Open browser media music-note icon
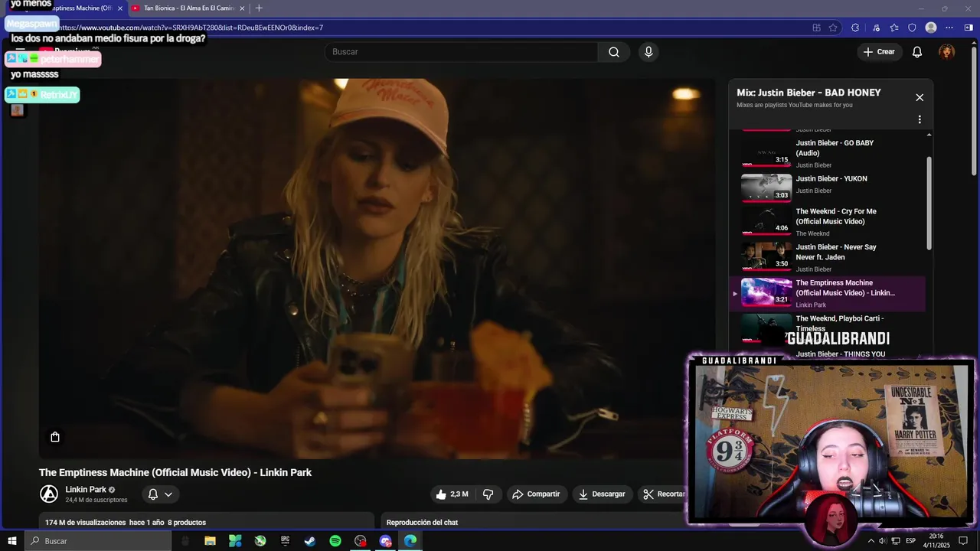 pyautogui.click(x=876, y=28)
